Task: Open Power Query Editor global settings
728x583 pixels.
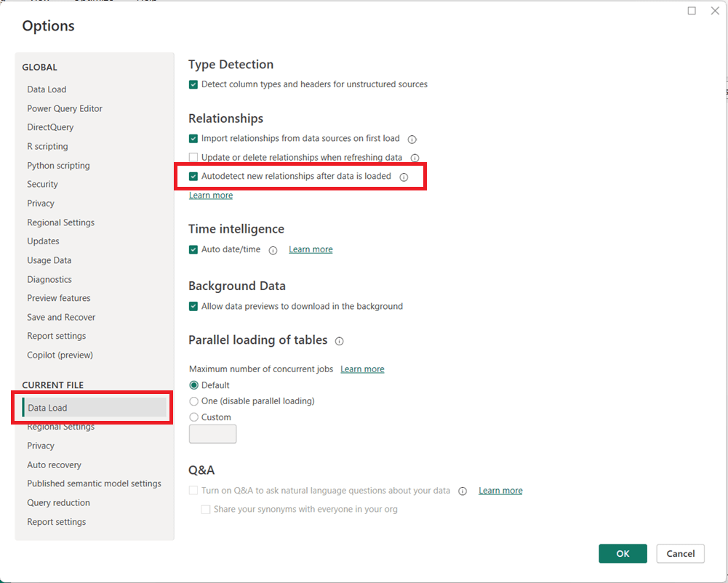Action: (65, 109)
